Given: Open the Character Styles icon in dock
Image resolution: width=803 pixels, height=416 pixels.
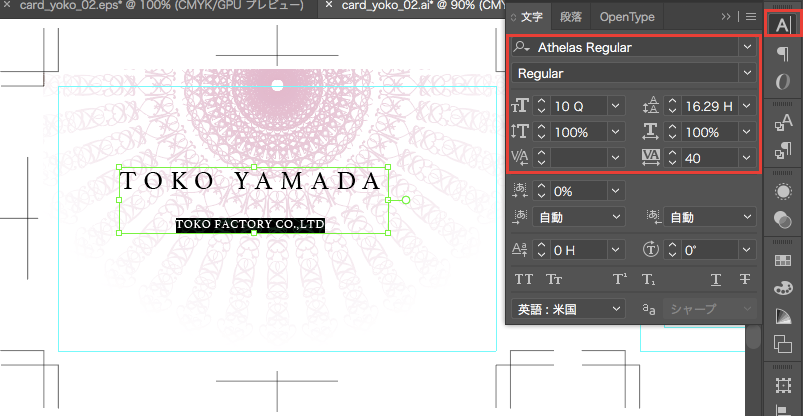Looking at the screenshot, I should tap(783, 123).
